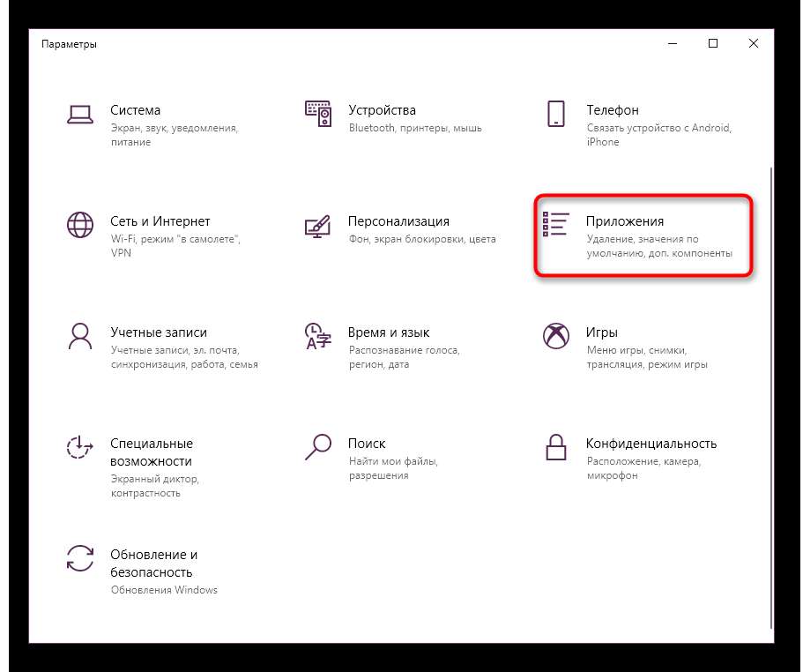Click the laptop icon for Система
Viewport: 803px width, 672px height.
pos(80,114)
